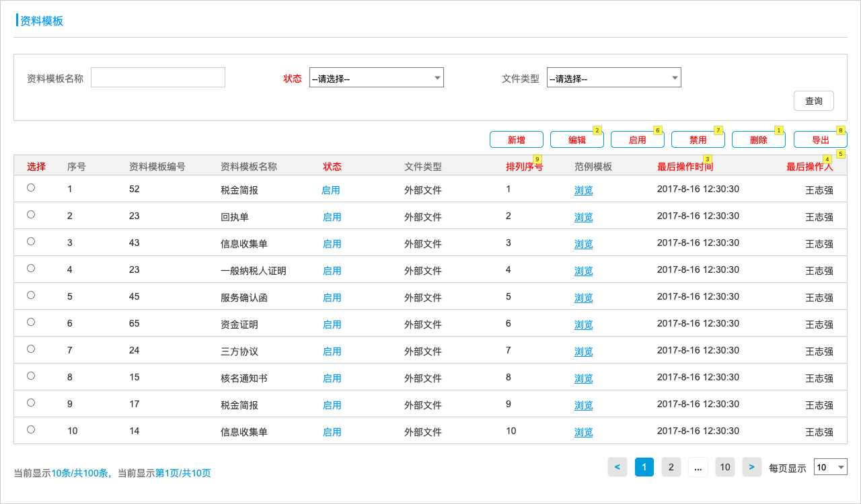Select the radio button for 税金简报 row 1

tap(31, 187)
